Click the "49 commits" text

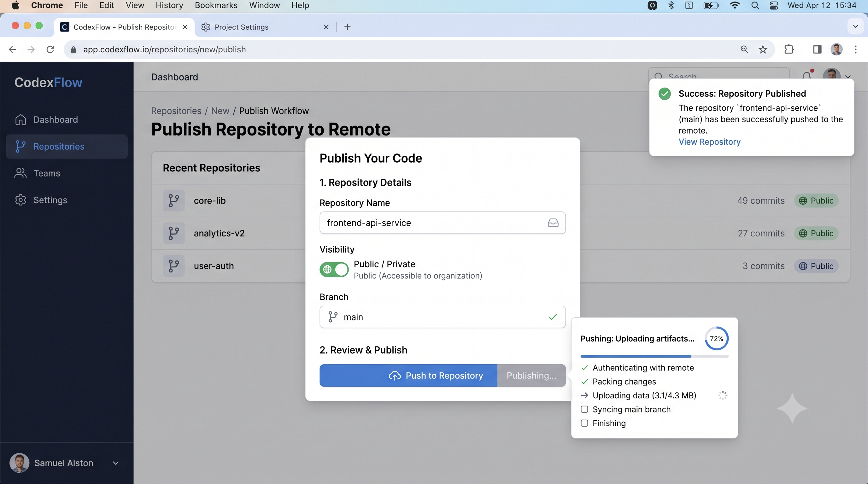(761, 201)
